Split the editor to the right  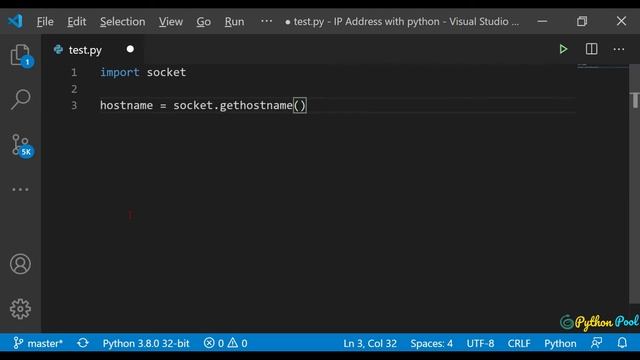click(x=591, y=49)
